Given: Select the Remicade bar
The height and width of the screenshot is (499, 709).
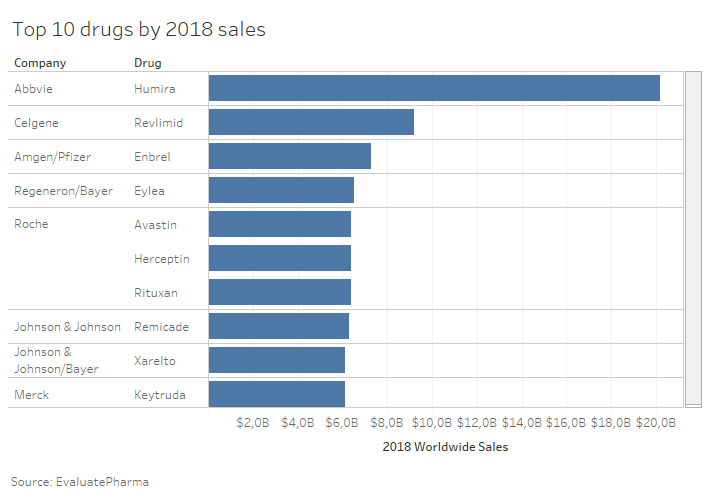Looking at the screenshot, I should point(279,326).
